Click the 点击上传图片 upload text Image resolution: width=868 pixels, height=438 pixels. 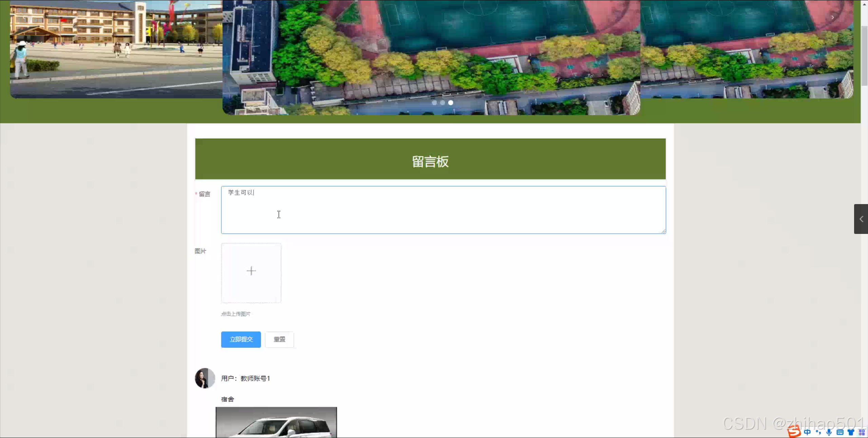pyautogui.click(x=235, y=314)
